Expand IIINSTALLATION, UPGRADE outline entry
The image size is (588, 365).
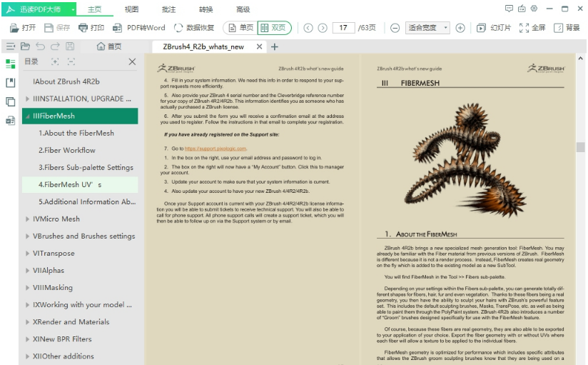pyautogui.click(x=27, y=99)
